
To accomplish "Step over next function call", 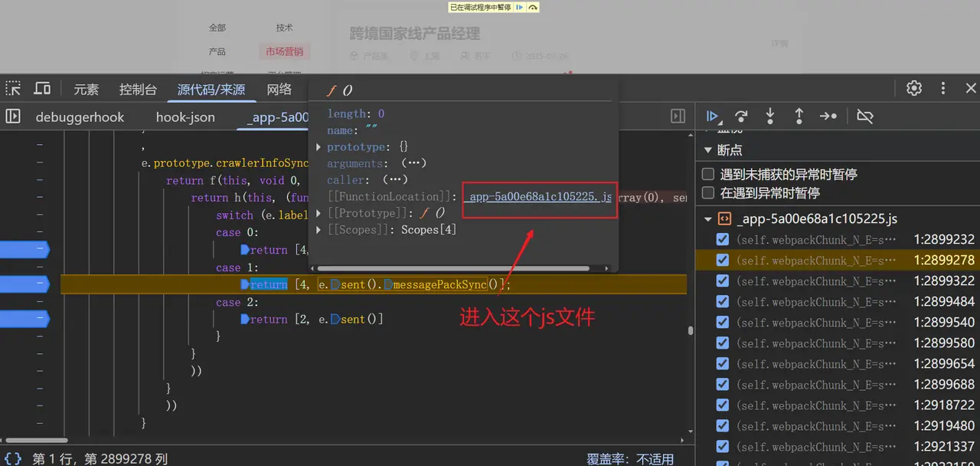I will coord(741,116).
